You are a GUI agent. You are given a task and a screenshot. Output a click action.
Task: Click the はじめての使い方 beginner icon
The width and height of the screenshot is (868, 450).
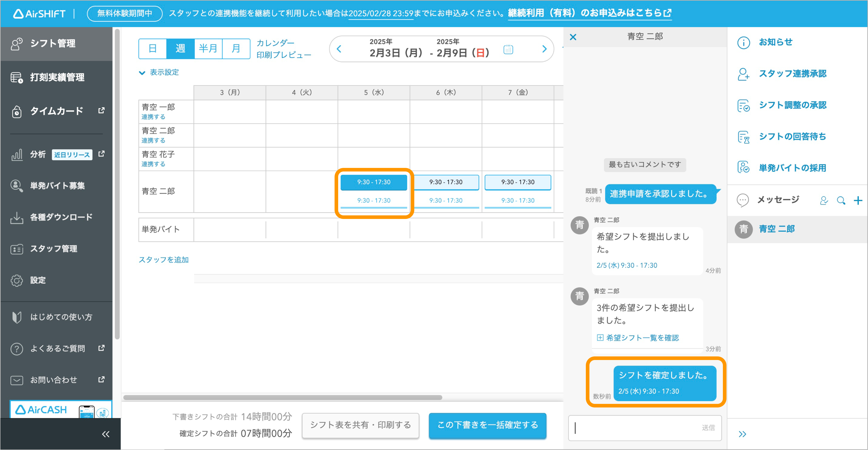pos(17,317)
